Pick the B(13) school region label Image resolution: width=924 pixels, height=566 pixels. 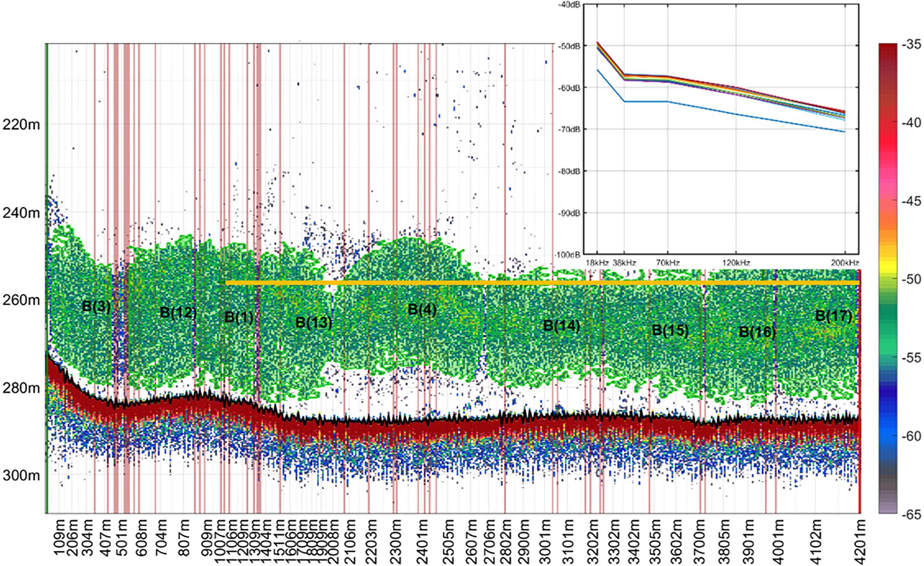click(x=314, y=322)
